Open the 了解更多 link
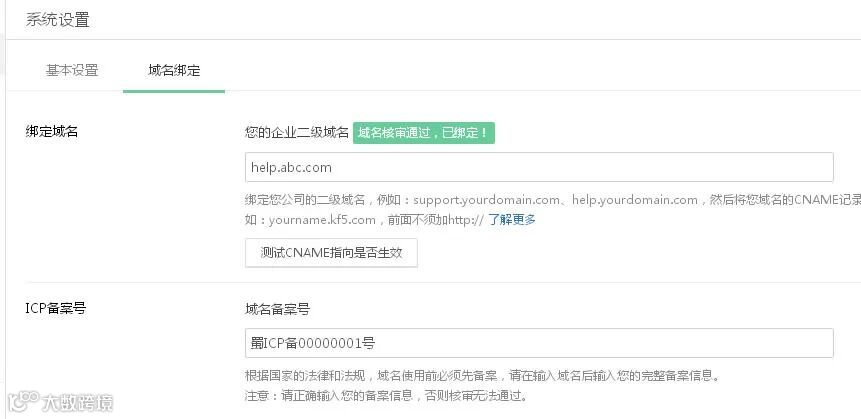 (x=512, y=220)
